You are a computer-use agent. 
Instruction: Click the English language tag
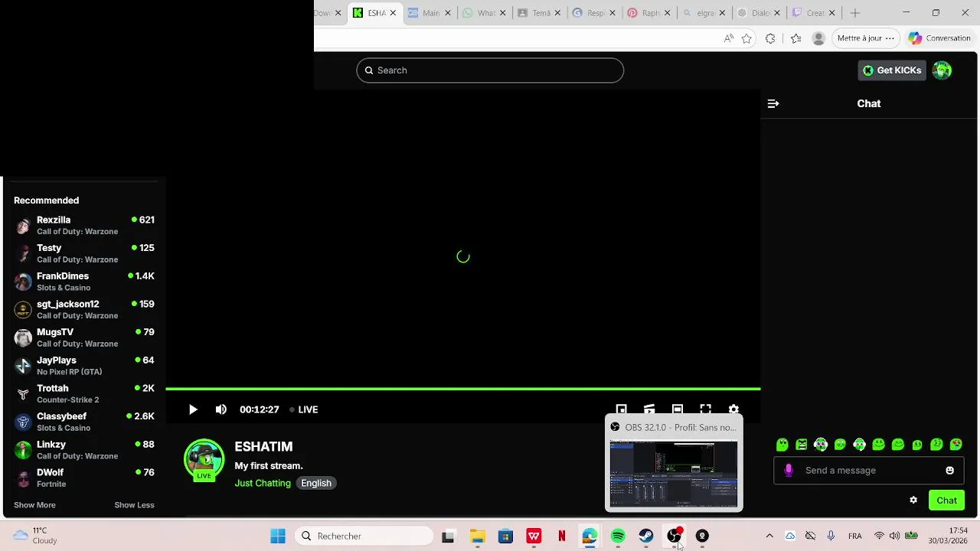tap(316, 483)
